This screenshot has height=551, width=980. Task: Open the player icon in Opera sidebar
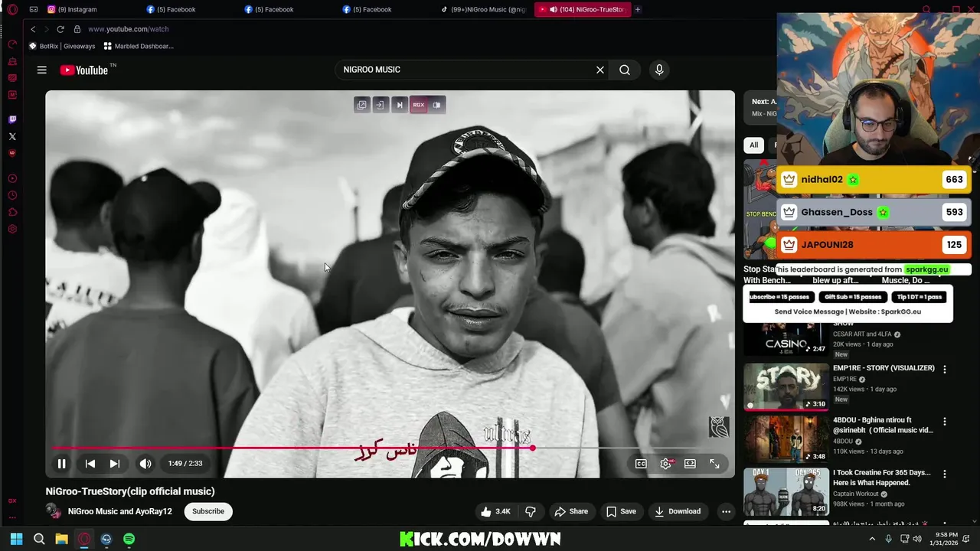tap(12, 178)
